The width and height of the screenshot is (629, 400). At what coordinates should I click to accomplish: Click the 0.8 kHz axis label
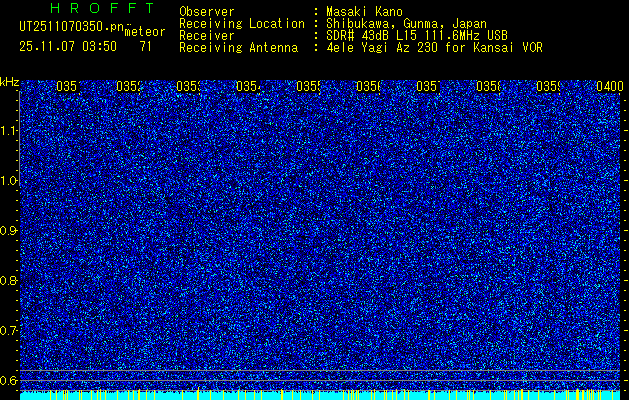coord(9,280)
